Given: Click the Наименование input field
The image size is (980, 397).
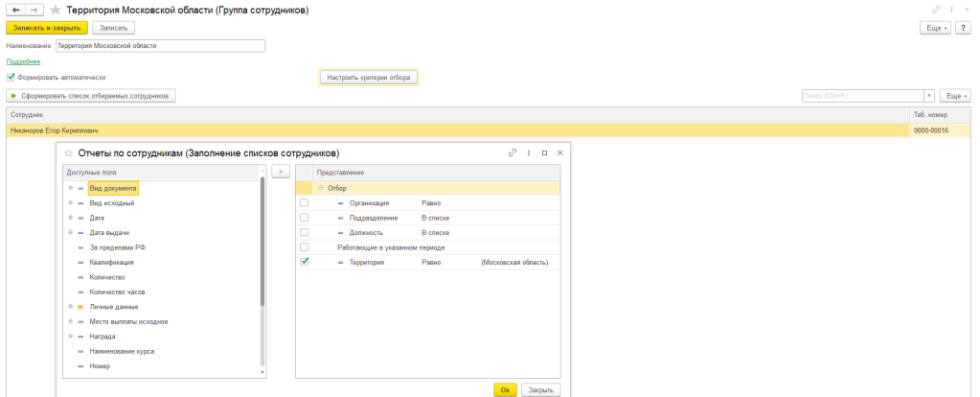Looking at the screenshot, I should tap(159, 45).
